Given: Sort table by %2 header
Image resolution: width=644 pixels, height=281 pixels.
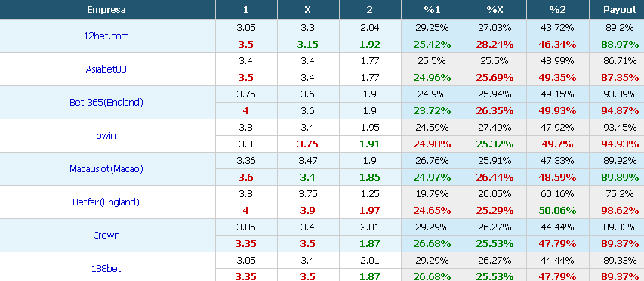Looking at the screenshot, I should (557, 10).
